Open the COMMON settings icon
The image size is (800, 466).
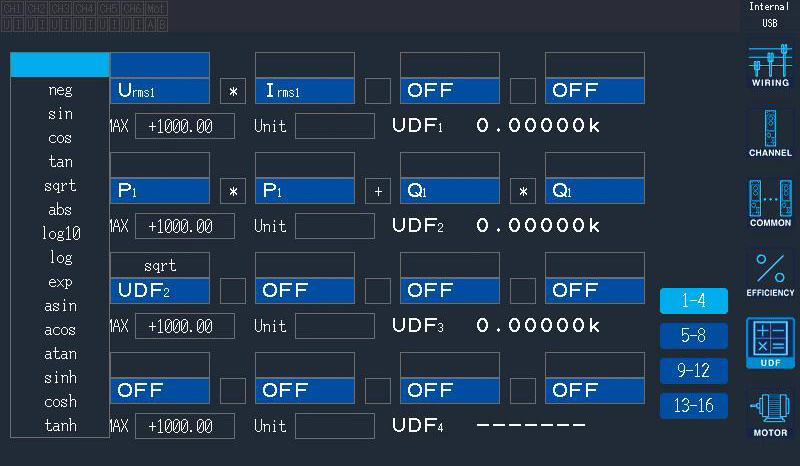point(770,203)
